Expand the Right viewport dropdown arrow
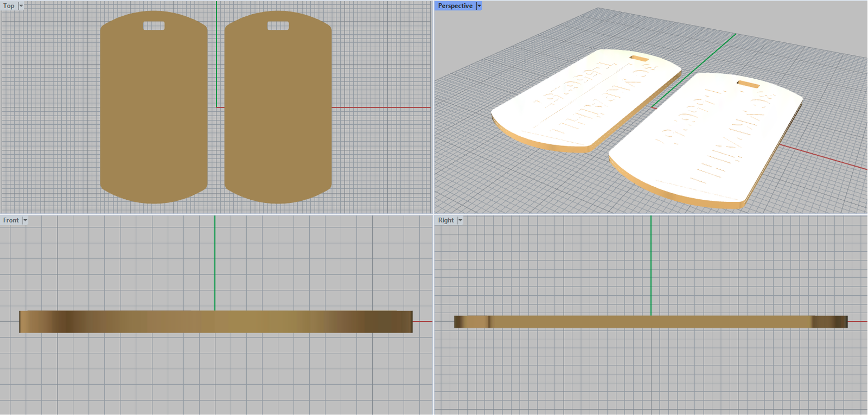Image resolution: width=868 pixels, height=419 pixels. coord(460,220)
